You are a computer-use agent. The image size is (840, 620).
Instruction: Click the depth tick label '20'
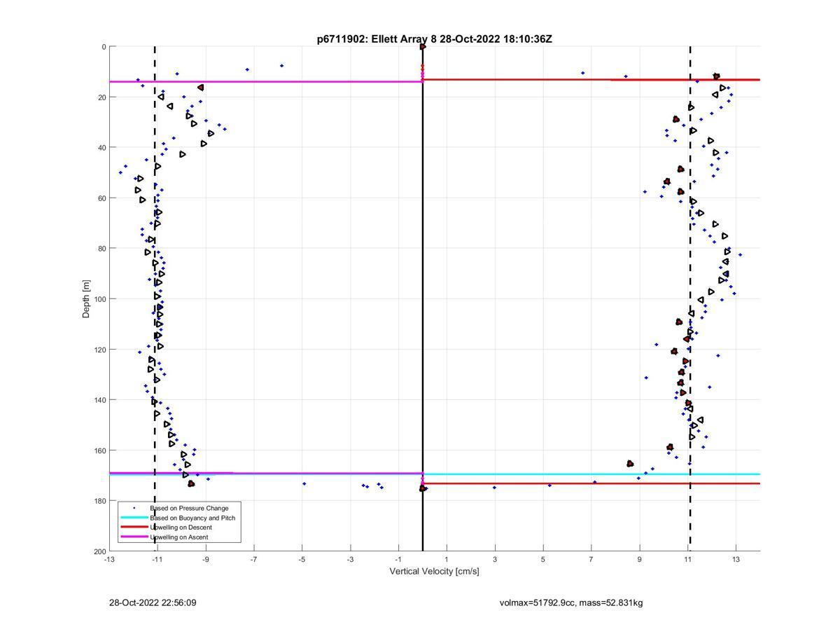(102, 97)
